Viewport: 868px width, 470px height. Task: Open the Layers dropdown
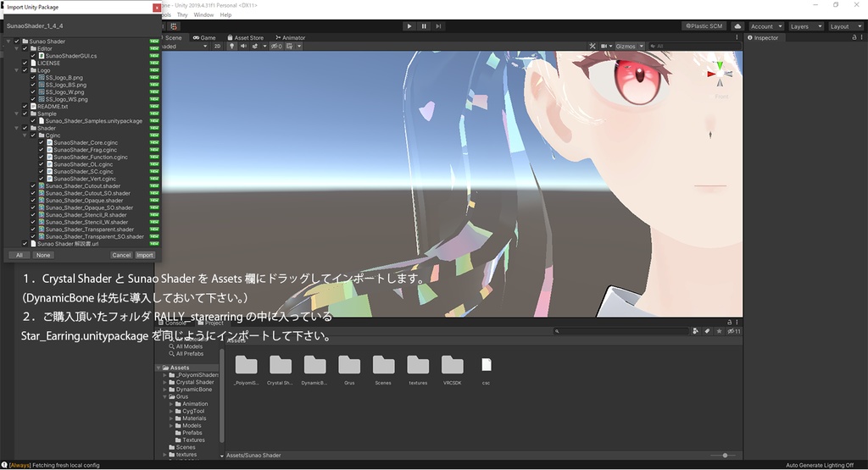tap(805, 26)
